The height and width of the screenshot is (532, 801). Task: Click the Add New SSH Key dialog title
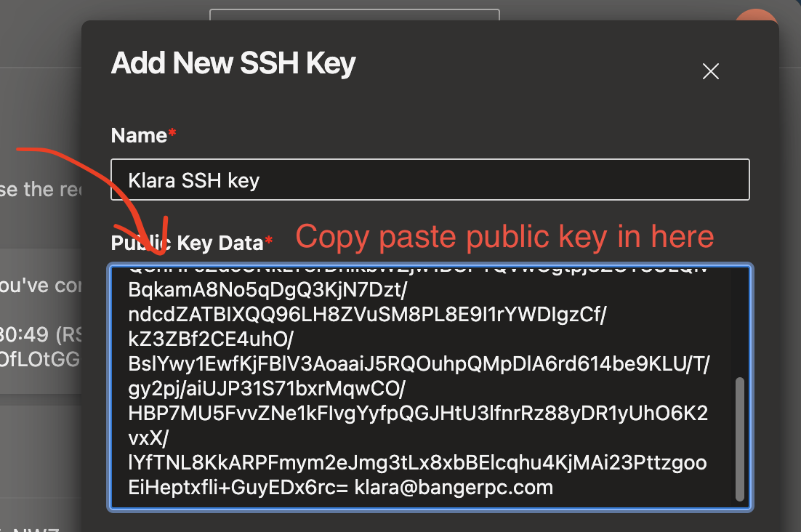click(x=233, y=63)
